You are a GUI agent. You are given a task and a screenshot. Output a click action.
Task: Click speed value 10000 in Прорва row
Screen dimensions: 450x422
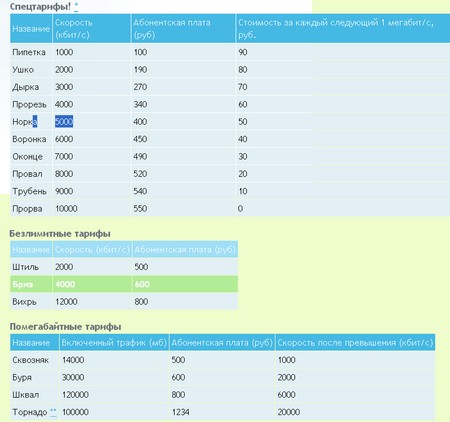pos(66,209)
